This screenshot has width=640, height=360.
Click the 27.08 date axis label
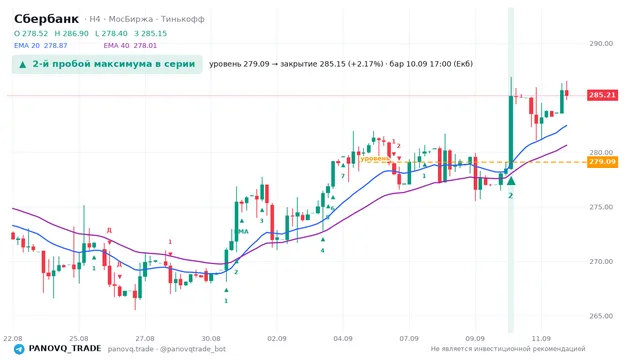point(145,338)
